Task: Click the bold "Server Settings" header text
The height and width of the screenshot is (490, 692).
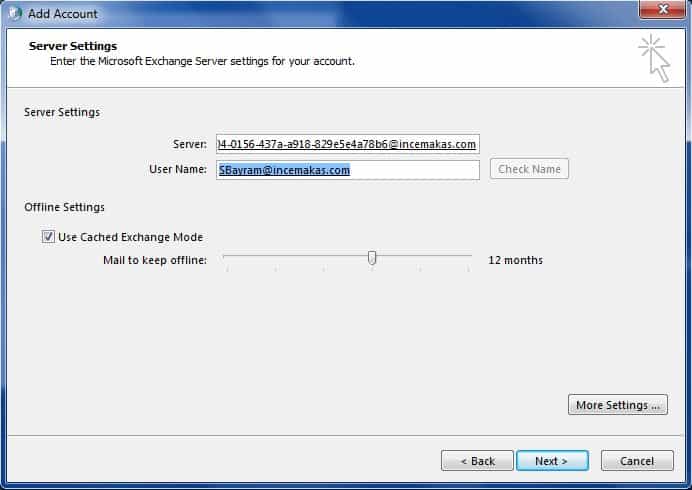Action: (x=73, y=46)
